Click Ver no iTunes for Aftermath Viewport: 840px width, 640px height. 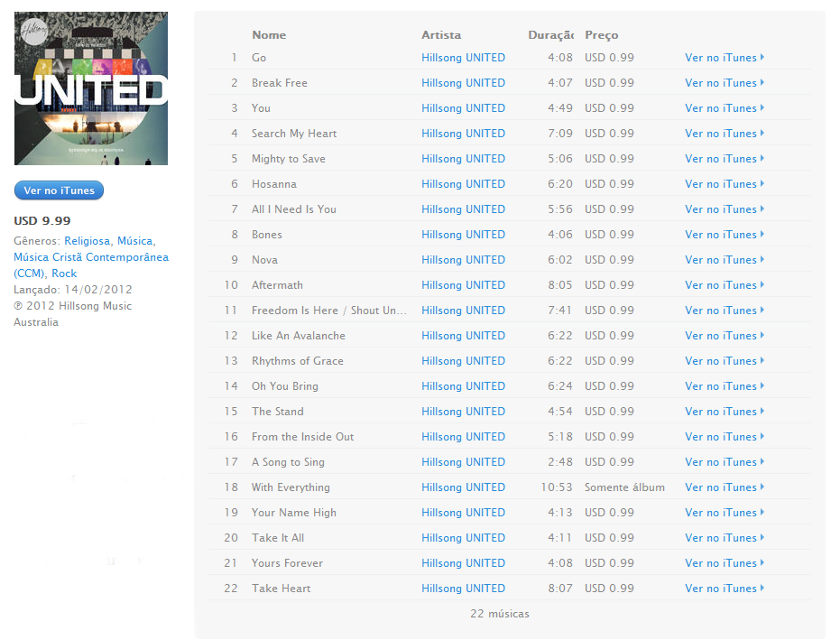725,284
